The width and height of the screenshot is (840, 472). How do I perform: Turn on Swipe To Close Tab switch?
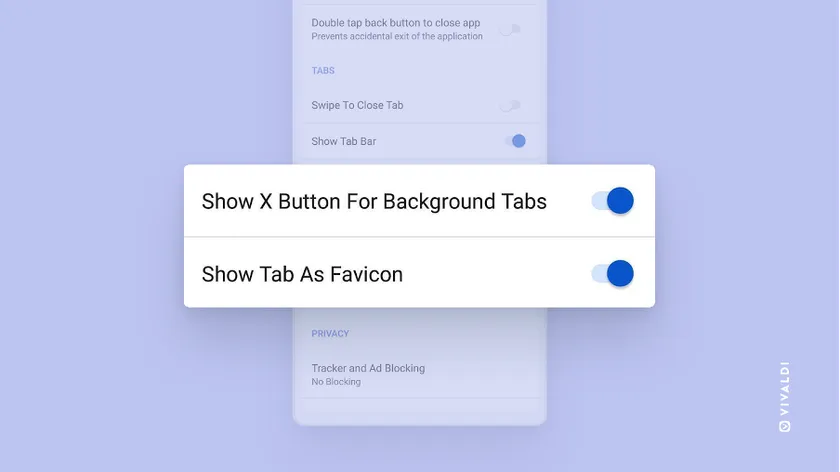point(511,106)
